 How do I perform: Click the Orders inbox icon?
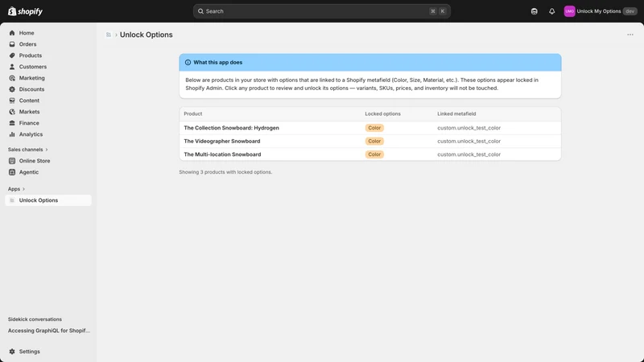pos(12,44)
